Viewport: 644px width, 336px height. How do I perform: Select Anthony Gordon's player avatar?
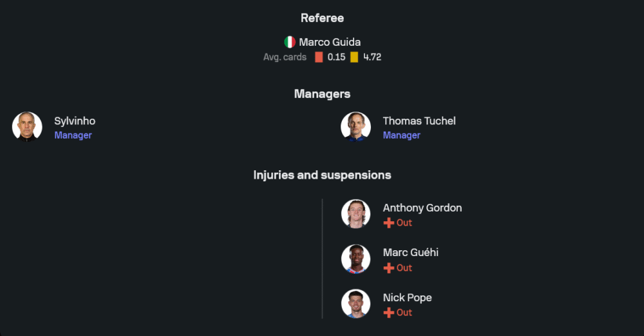click(355, 213)
